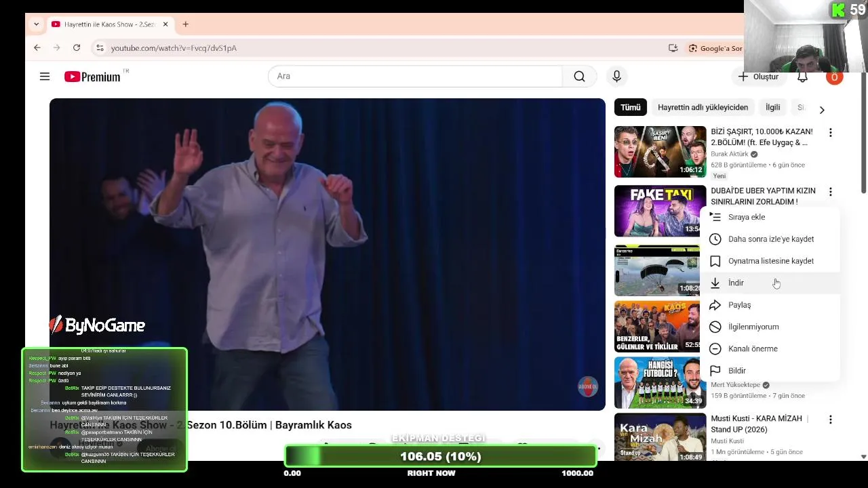Open a new browser tab
This screenshot has width=868, height=488.
click(x=185, y=24)
